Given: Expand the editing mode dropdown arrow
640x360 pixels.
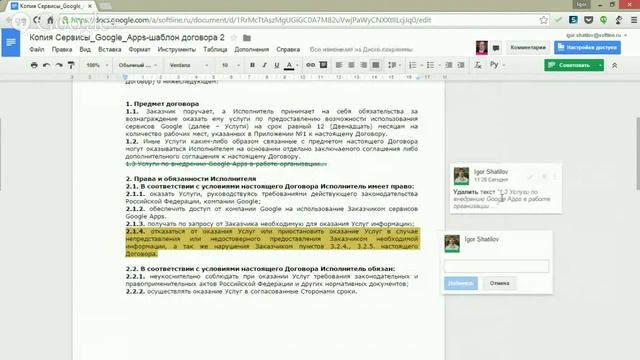Looking at the screenshot, I should pyautogui.click(x=600, y=65).
